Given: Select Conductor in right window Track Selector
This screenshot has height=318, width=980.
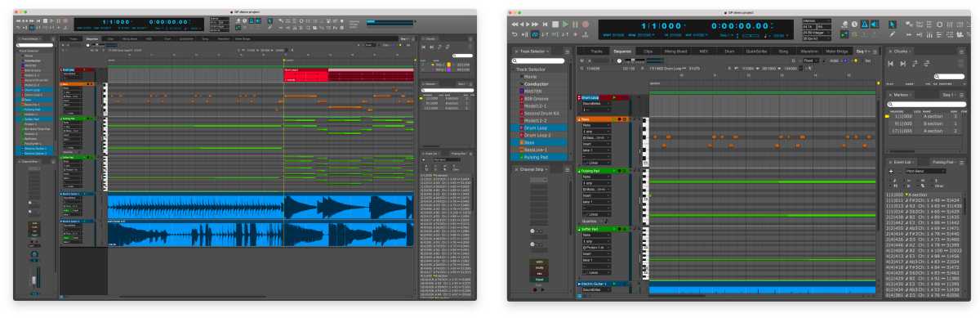Looking at the screenshot, I should point(536,84).
